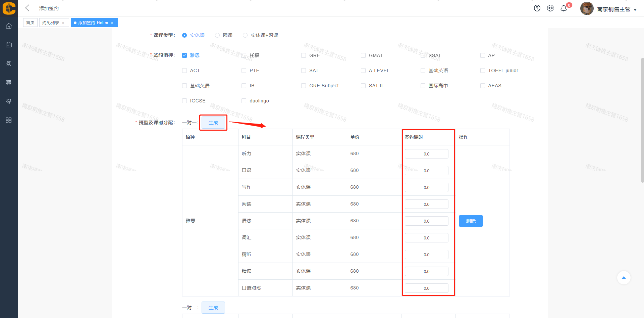Viewport: 644px width, 318px height.
Task: Go to home via sidebar house icon
Action: tap(9, 26)
